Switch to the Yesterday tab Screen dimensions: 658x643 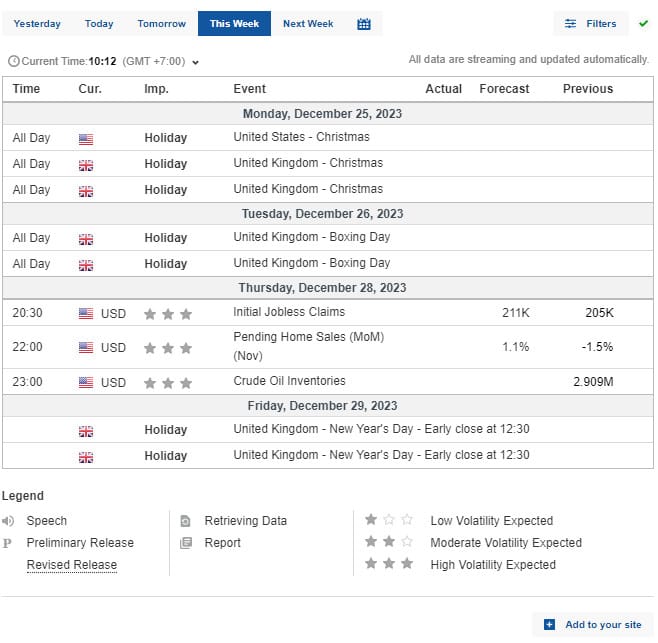37,24
